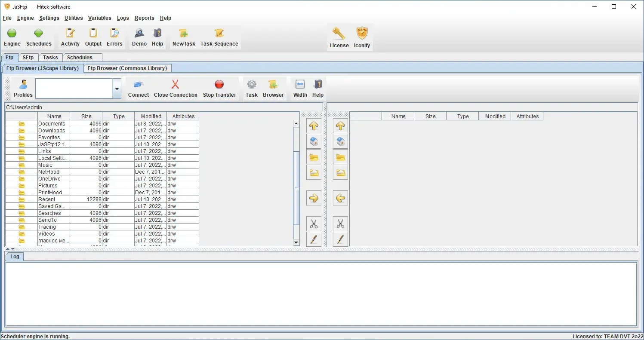
Task: Click the remote pane Attributes column header
Action: pos(527,116)
